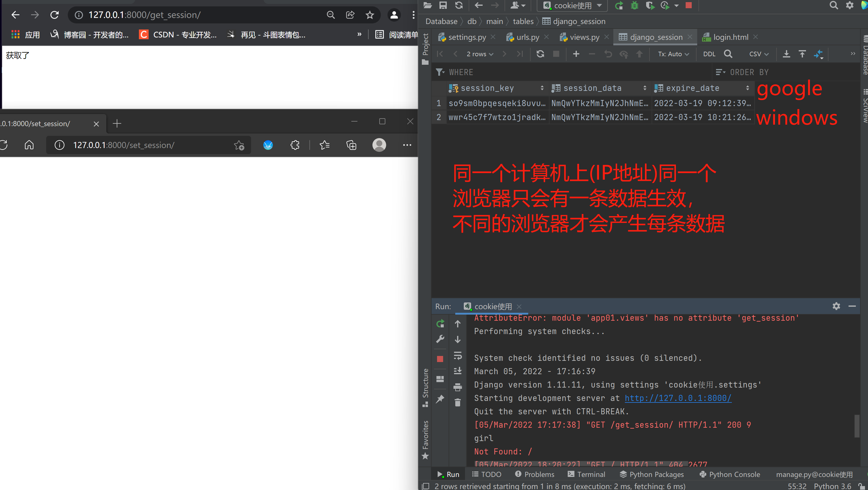
Task: Show the table DDL
Action: (x=709, y=54)
